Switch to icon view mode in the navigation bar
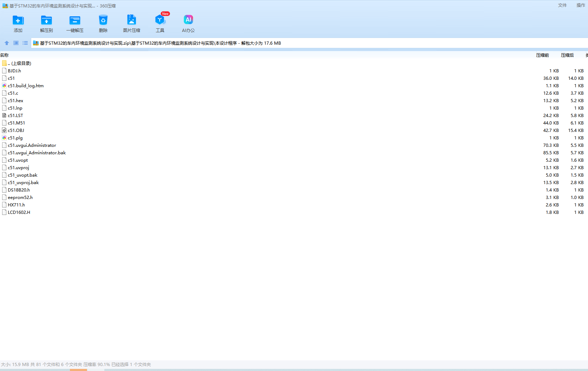 pyautogui.click(x=16, y=43)
